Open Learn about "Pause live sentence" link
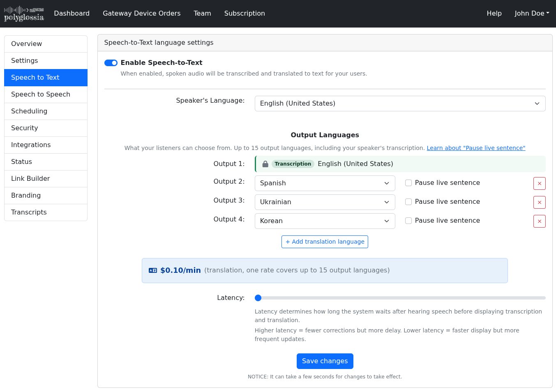Screen dimensions: 556x392 coord(476,148)
